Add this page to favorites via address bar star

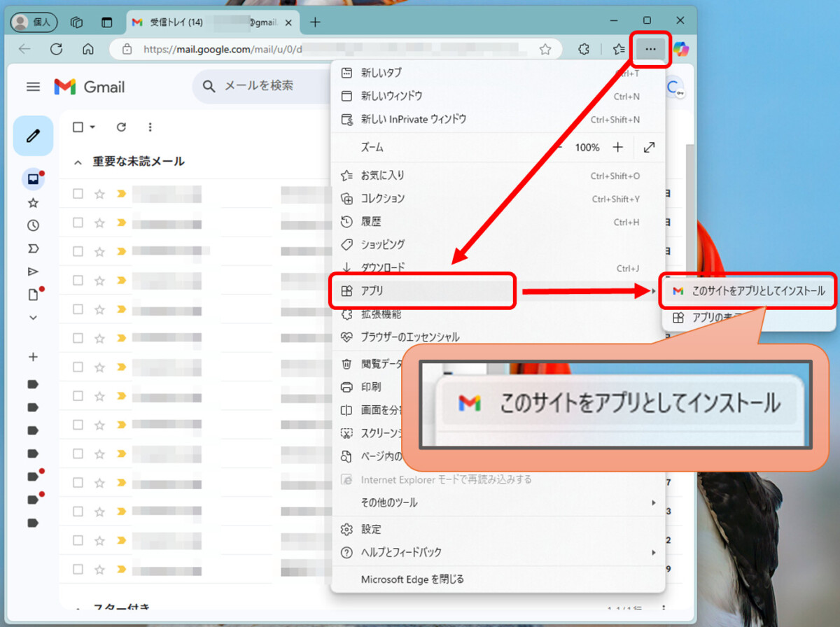pyautogui.click(x=545, y=49)
